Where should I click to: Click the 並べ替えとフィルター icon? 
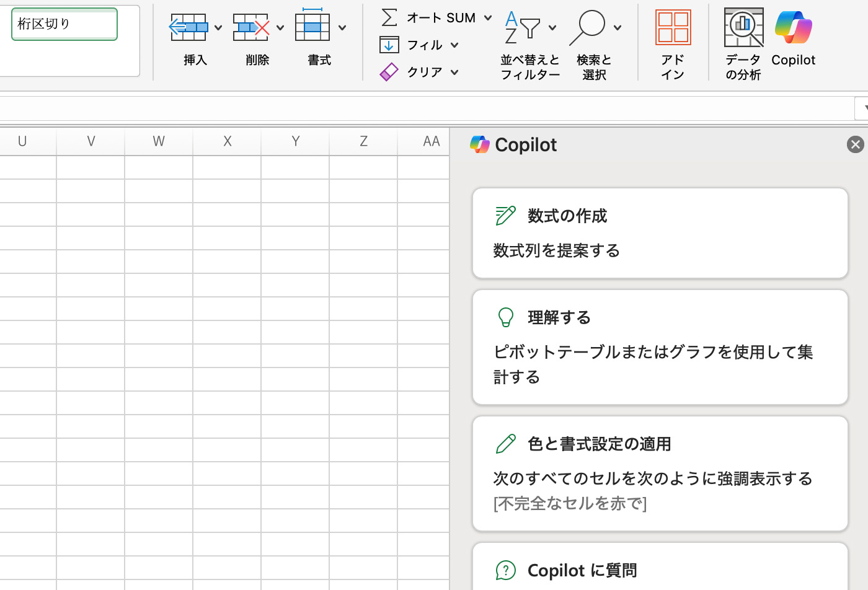point(522,27)
